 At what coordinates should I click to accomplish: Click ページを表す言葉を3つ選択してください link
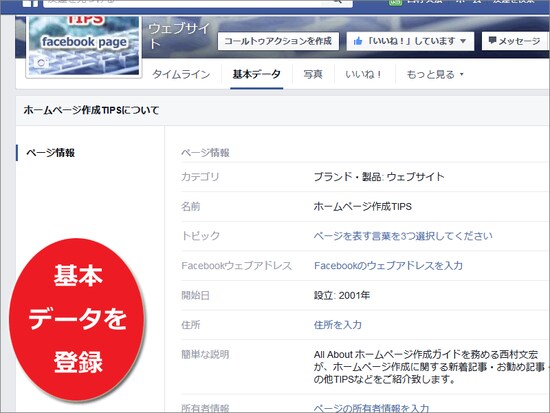pyautogui.click(x=403, y=236)
